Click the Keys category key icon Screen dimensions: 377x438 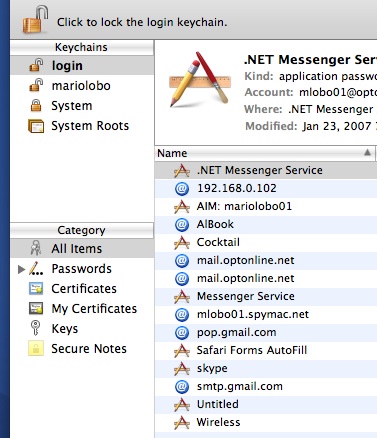(35, 328)
